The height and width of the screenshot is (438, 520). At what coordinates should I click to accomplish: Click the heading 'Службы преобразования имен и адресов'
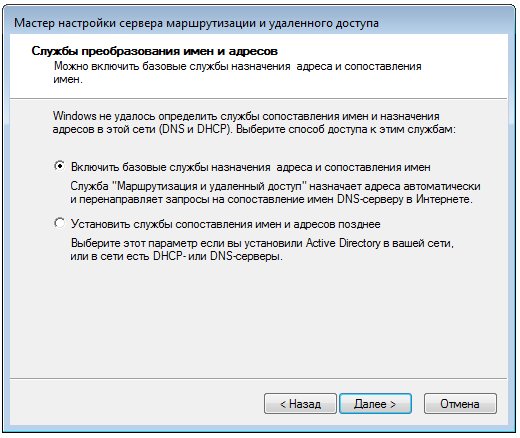click(x=155, y=51)
